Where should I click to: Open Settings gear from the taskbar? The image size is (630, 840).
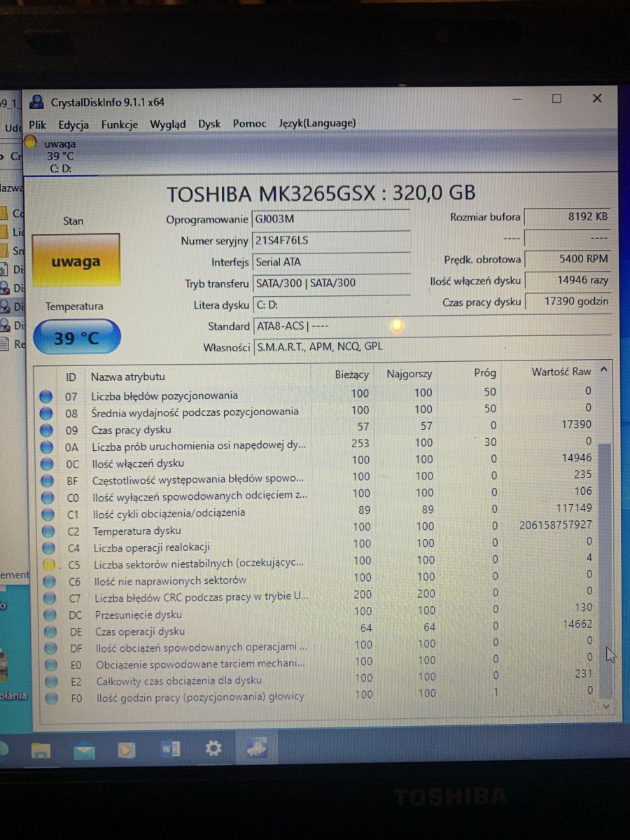tap(213, 748)
